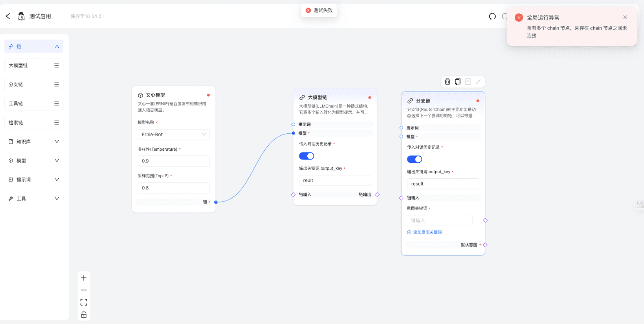This screenshot has height=324, width=644.
Task: Click the output_key field with result
Action: (443, 184)
